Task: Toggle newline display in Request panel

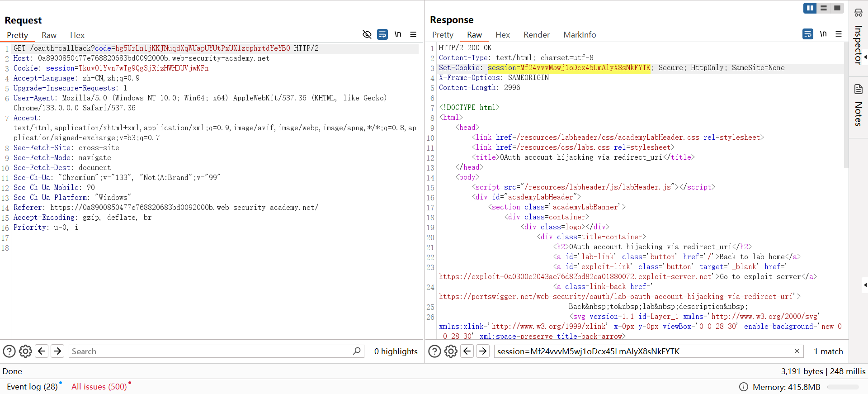Action: (x=398, y=34)
